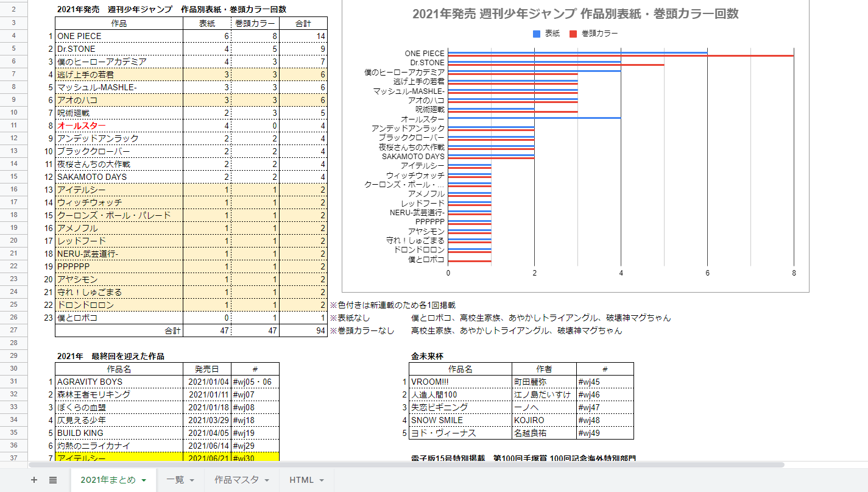
Task: Select row header 27
Action: (x=13, y=330)
